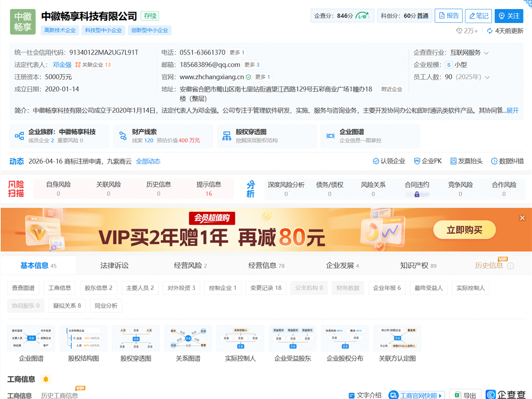Click the 中徽畅享 company logo

point(23,22)
